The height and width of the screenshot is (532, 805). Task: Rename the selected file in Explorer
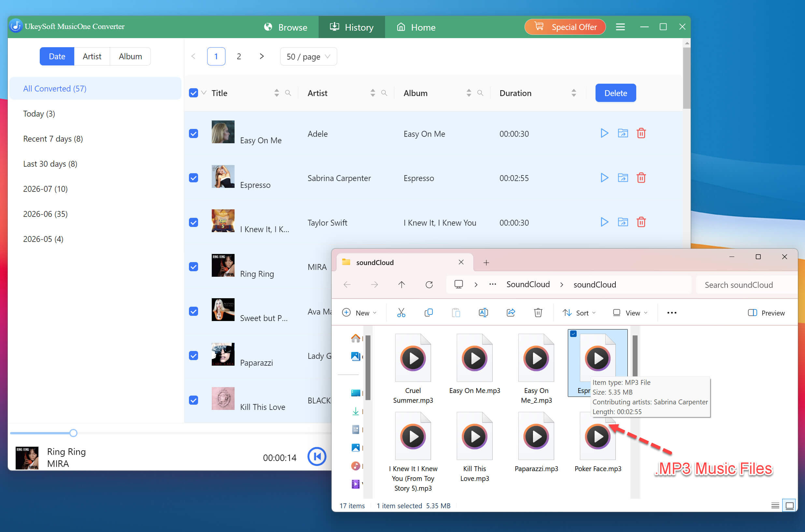[x=483, y=313]
